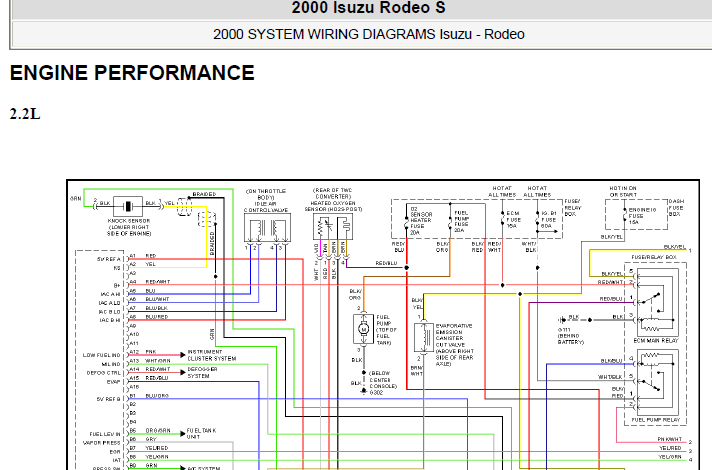Select the '(BELOW CENTER CONSOLE)' note
Screen dimensions: 712x470
pyautogui.click(x=383, y=380)
